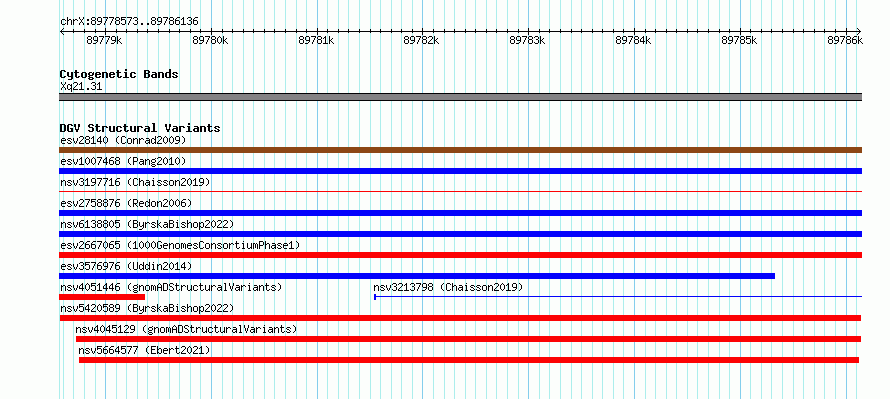This screenshot has height=399, width=890.
Task: Click the esv28140 (Conrad2009) brown variant bar
Action: (460, 150)
